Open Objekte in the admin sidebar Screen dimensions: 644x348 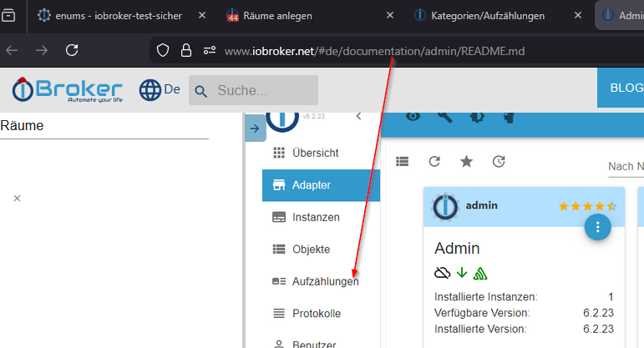tap(321, 249)
